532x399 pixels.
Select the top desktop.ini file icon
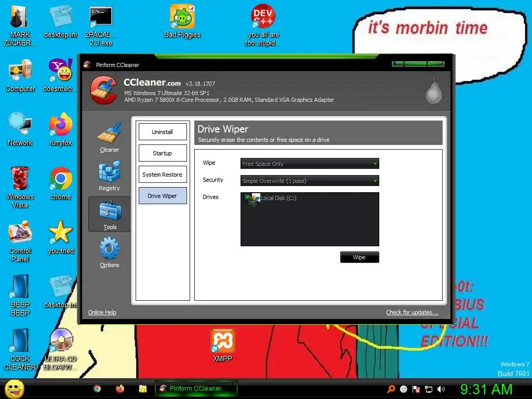click(60, 16)
